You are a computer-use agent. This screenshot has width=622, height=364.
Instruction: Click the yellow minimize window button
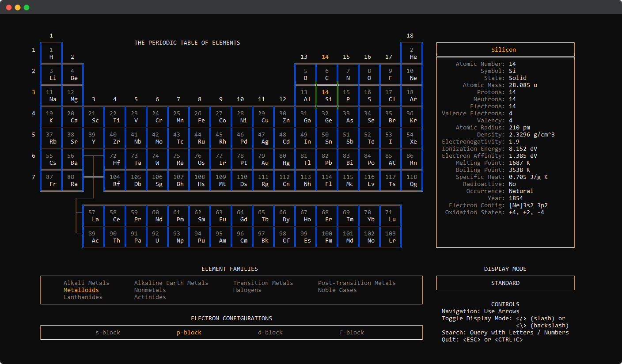tap(18, 8)
